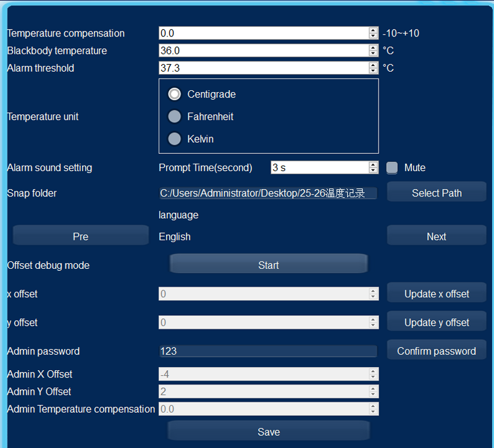The image size is (494, 448).
Task: Select the Kelvin radio button
Action: pyautogui.click(x=174, y=138)
